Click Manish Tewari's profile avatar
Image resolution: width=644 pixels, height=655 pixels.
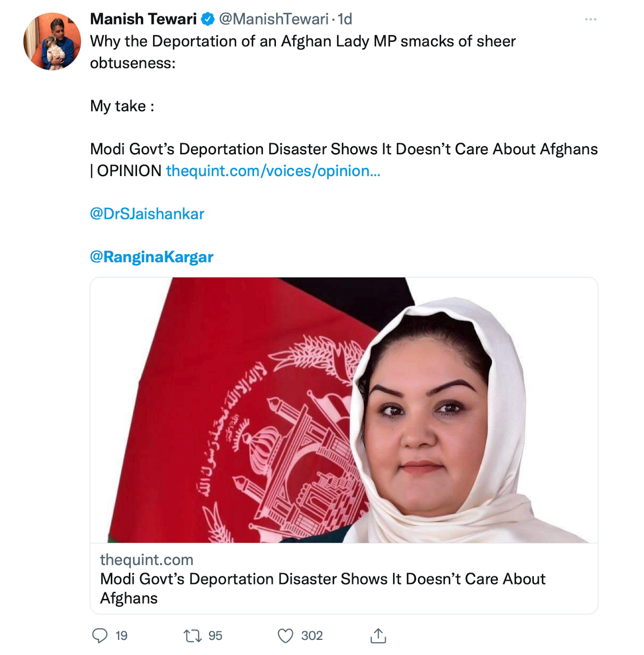coord(52,42)
